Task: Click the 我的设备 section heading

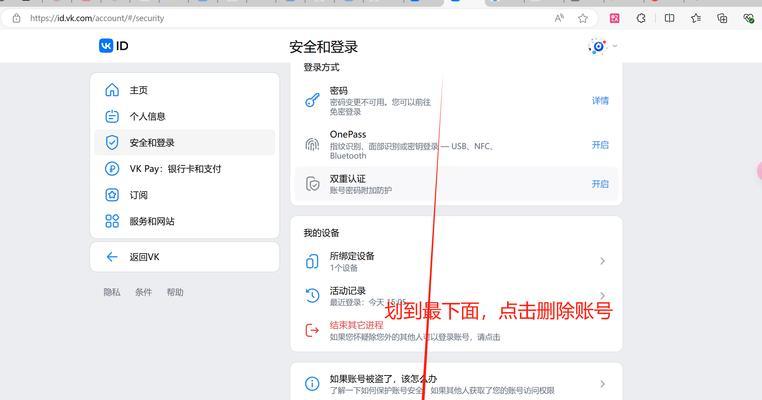Action: 321,233
